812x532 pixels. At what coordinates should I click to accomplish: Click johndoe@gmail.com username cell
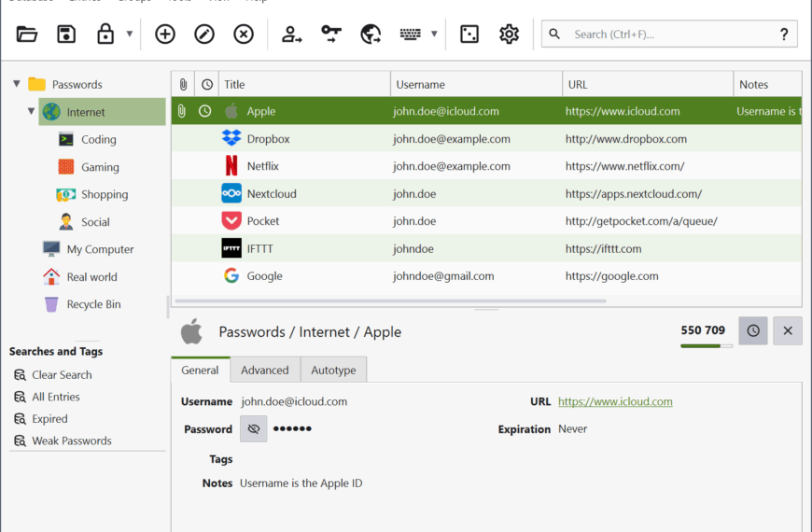point(443,276)
